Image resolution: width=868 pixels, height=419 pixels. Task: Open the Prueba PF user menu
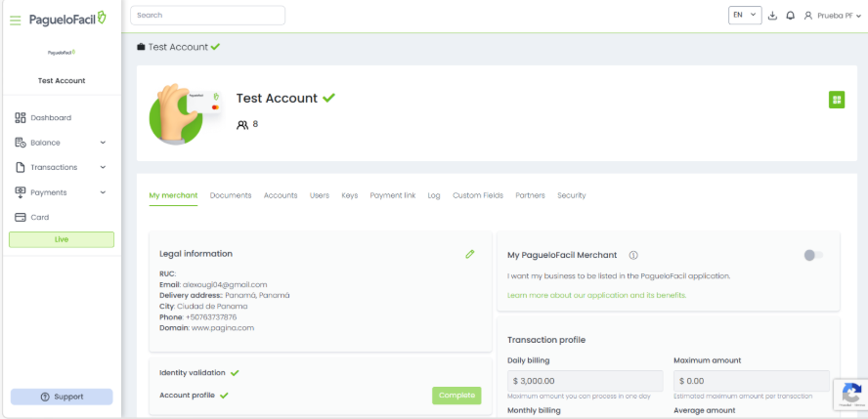(x=832, y=16)
